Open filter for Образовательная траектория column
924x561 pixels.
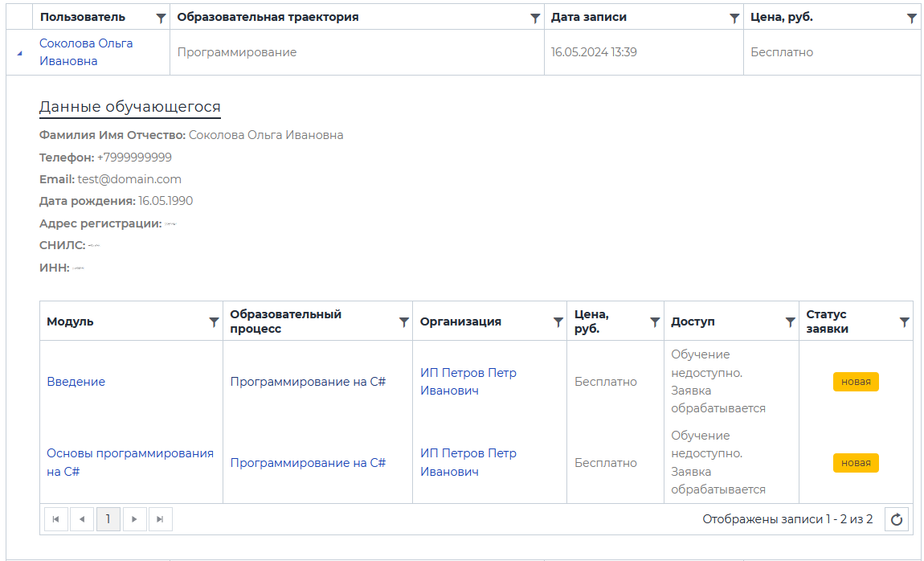(535, 18)
